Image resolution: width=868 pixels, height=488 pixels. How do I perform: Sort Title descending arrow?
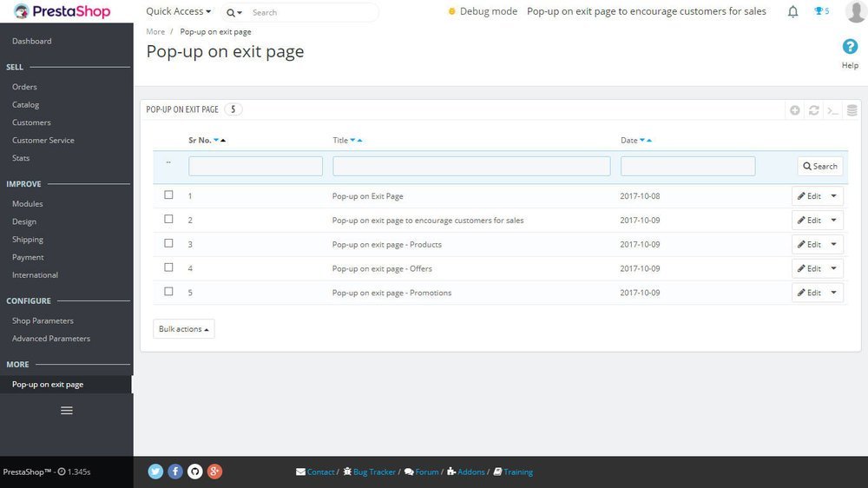[352, 140]
